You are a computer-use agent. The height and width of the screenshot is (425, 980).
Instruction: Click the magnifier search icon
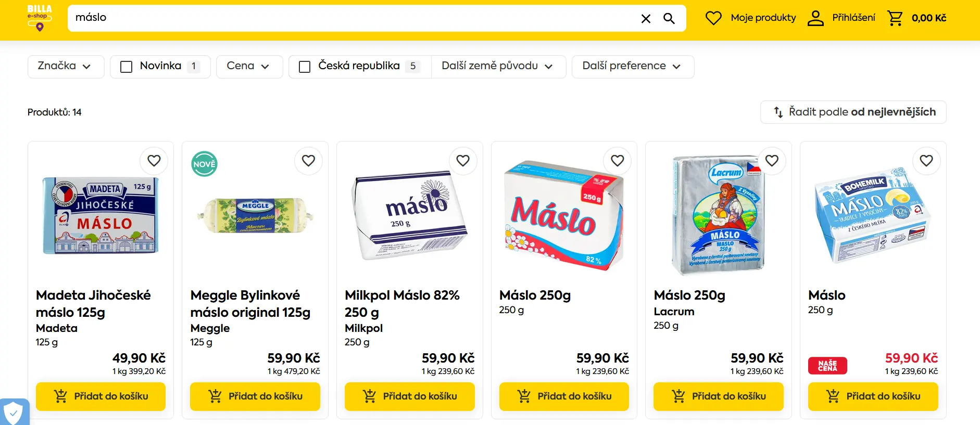pyautogui.click(x=669, y=19)
